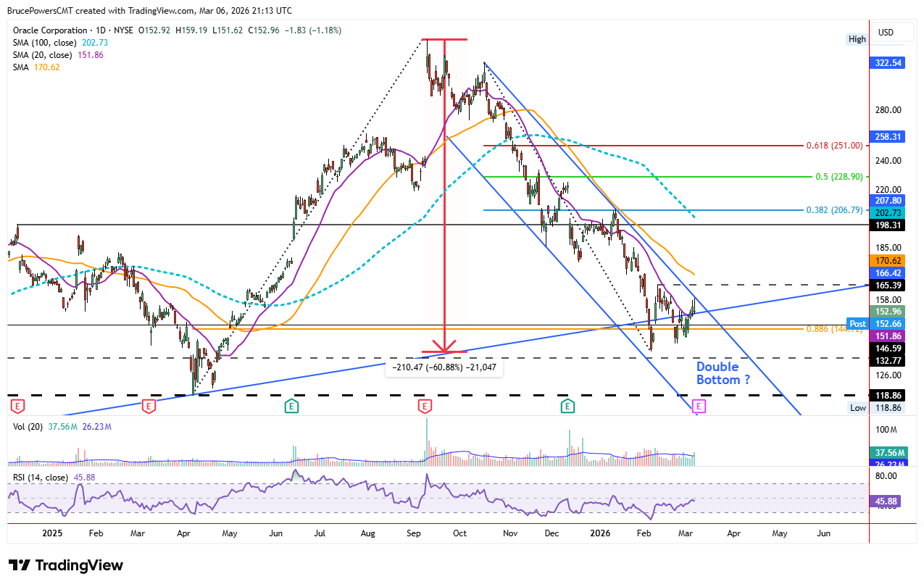
Task: Click the 146.59 black price label
Action: 888,349
